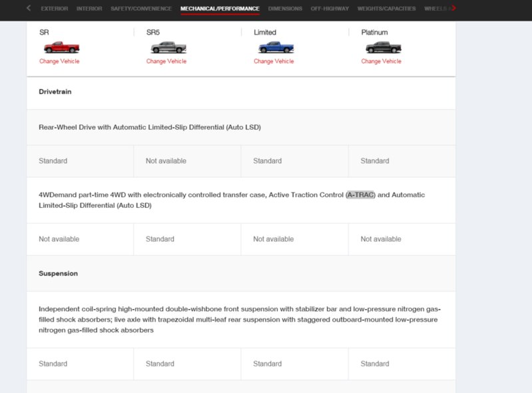Click the left arrow in the category bar
This screenshot has height=393, width=532.
click(x=29, y=8)
